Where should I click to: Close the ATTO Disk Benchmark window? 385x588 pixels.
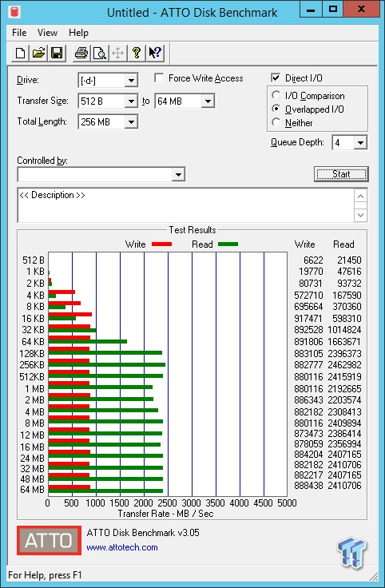pyautogui.click(x=361, y=10)
